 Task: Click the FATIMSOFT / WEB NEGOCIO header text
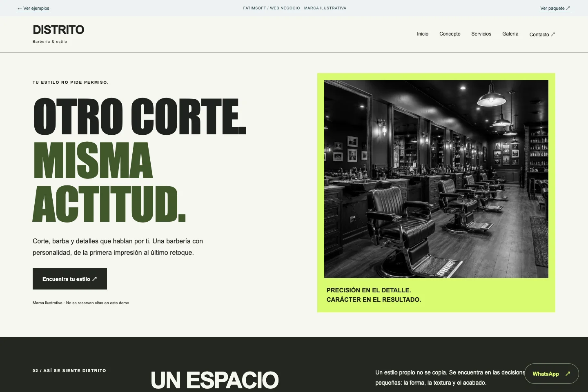click(x=295, y=8)
